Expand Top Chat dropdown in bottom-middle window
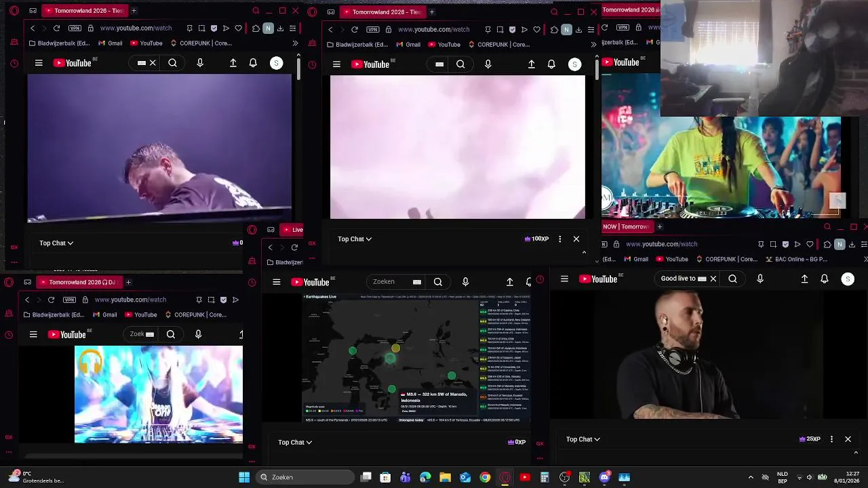 (295, 442)
